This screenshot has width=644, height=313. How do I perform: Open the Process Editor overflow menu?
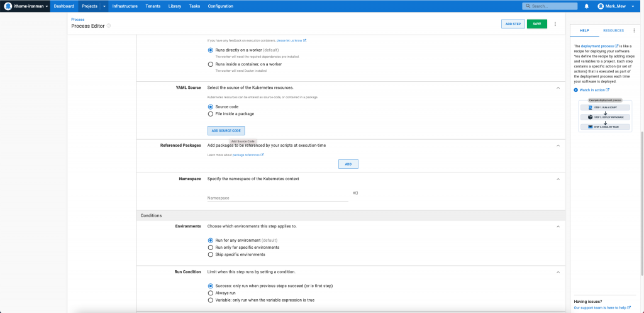(555, 25)
